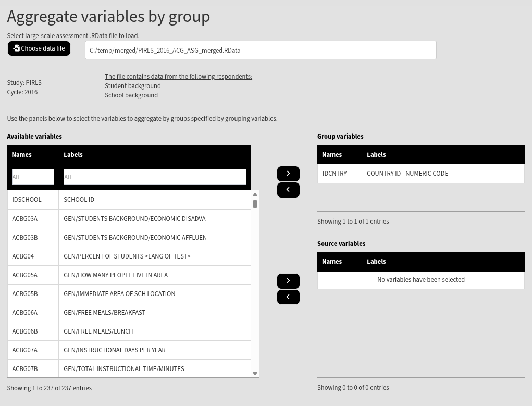Image resolution: width=532 pixels, height=406 pixels.
Task: Select the ACBG04 language of test row
Action: click(x=129, y=256)
